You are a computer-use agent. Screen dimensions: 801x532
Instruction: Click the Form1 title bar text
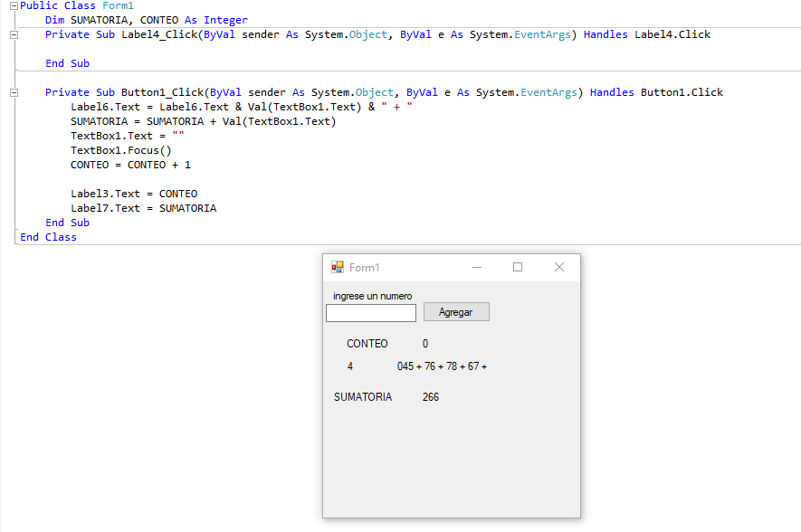pyautogui.click(x=364, y=268)
